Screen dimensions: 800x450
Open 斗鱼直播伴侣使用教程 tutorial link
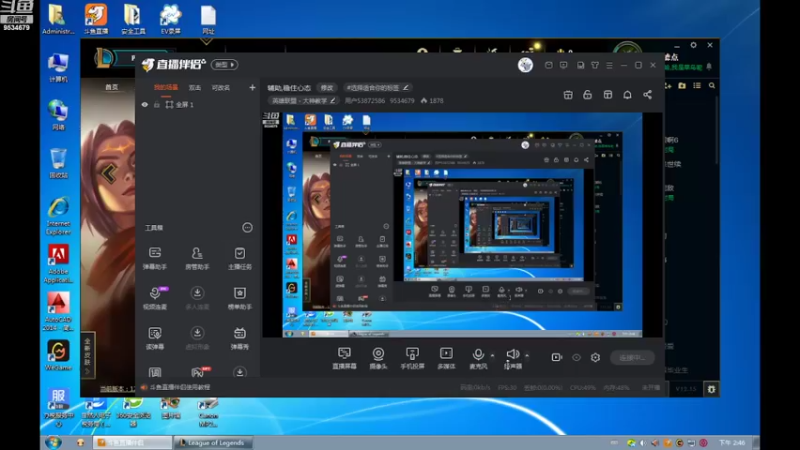(x=180, y=387)
